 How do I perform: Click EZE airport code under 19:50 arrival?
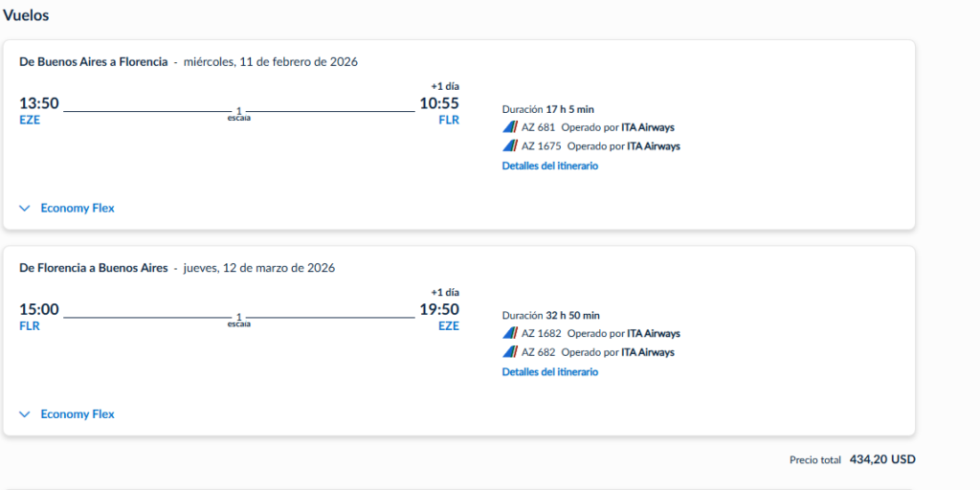(x=449, y=325)
